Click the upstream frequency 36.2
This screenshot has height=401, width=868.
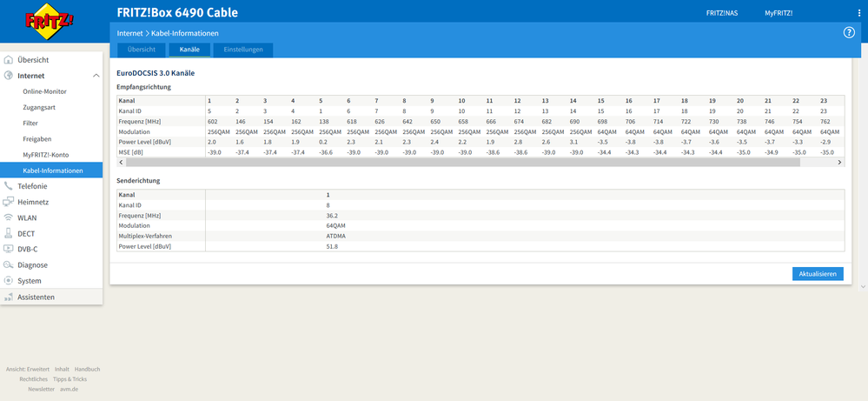tap(332, 215)
